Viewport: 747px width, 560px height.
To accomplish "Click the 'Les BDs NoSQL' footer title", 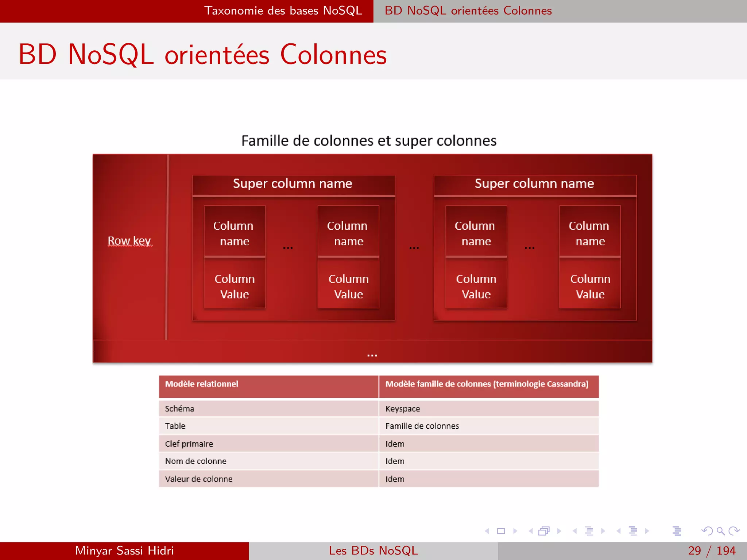I will click(373, 551).
